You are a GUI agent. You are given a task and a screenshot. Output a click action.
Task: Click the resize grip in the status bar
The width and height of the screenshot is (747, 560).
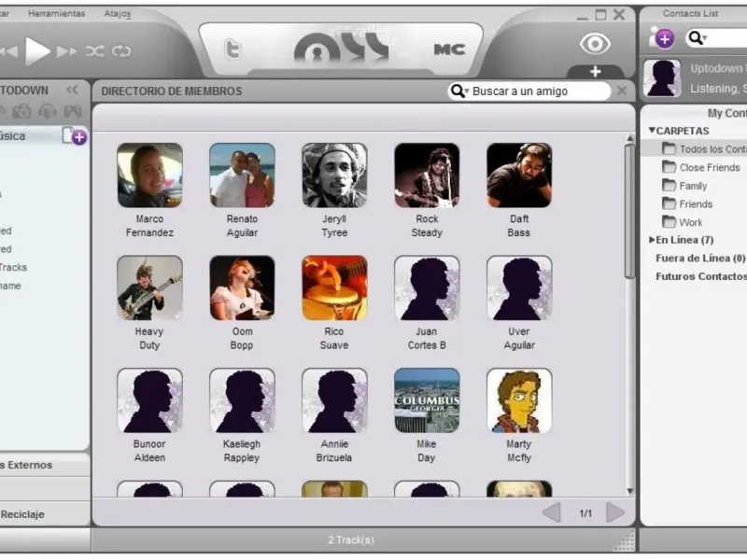[x=626, y=542]
